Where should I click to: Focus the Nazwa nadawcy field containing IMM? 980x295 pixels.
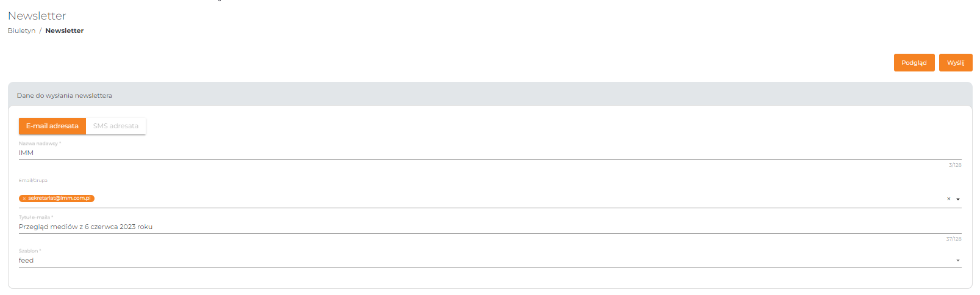[x=490, y=153]
